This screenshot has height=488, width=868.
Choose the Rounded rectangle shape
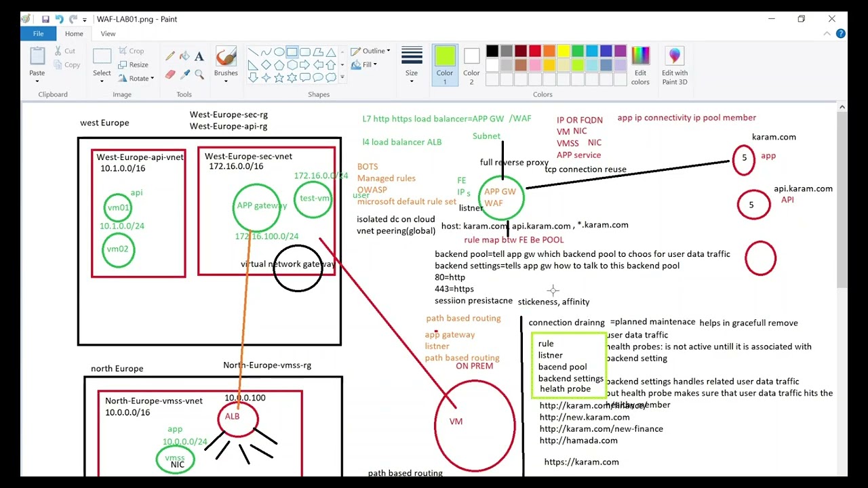(305, 52)
